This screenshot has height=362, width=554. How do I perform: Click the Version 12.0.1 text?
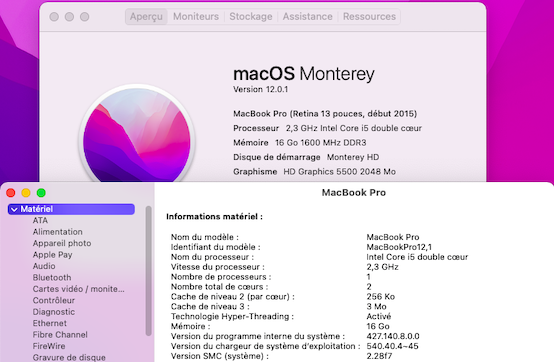point(260,89)
